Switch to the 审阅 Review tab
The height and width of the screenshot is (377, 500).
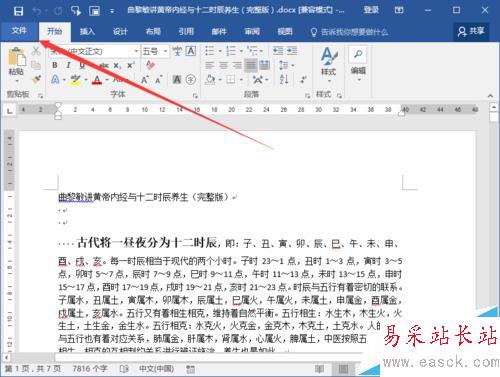point(252,32)
